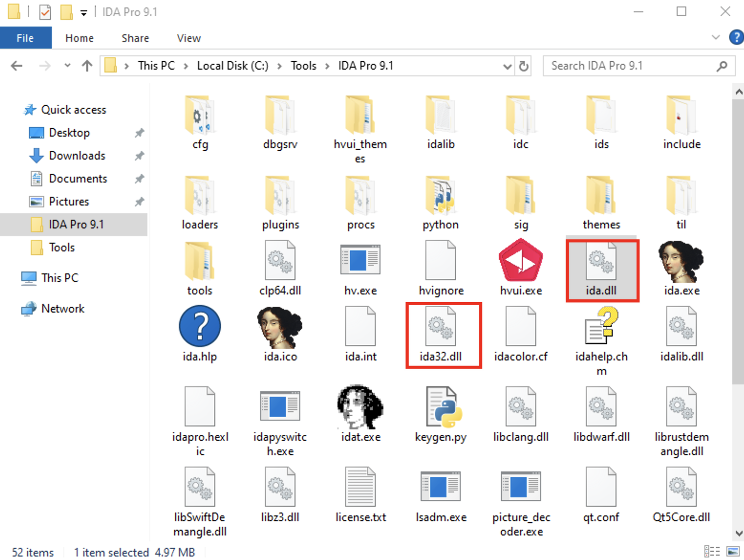Viewport: 744px width, 560px height.
Task: Select Downloads in Quick access
Action: tap(77, 155)
